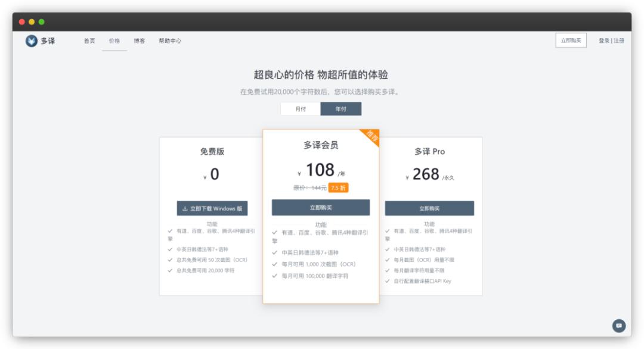Click the orange 推荐 ribbon badge
This screenshot has width=644, height=349.
coord(371,136)
